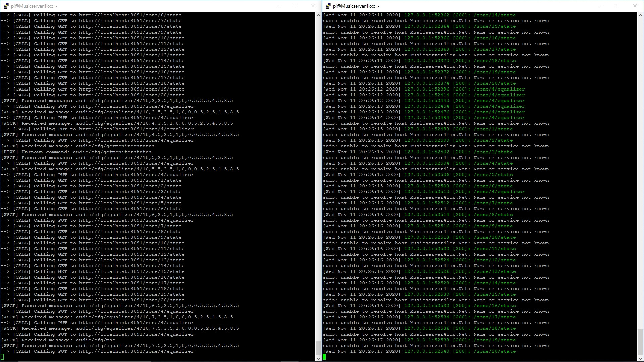Viewport: 644px width, 362px height.
Task: Click the left window title 'pi@Musicserver4lox: ~'
Action: click(34, 6)
